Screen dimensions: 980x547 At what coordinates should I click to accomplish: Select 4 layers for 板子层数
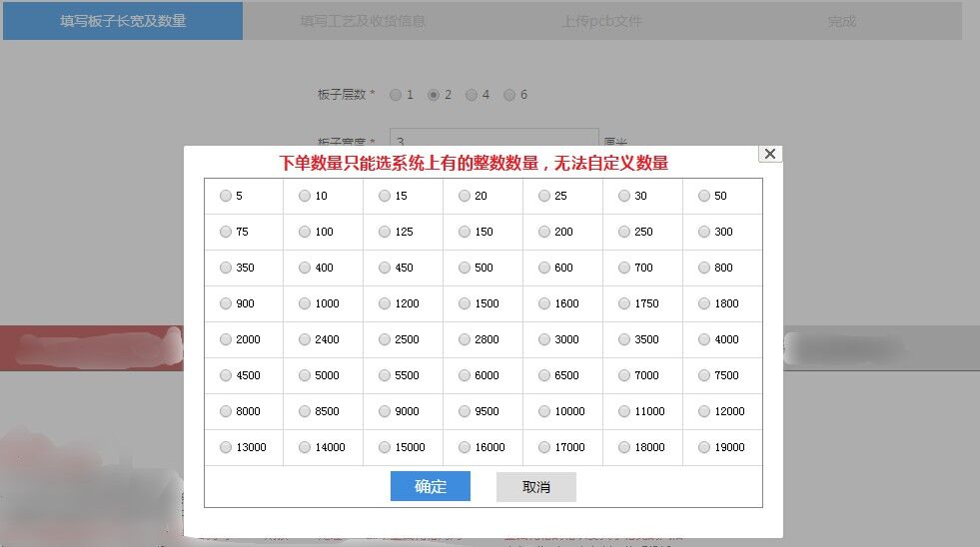472,96
